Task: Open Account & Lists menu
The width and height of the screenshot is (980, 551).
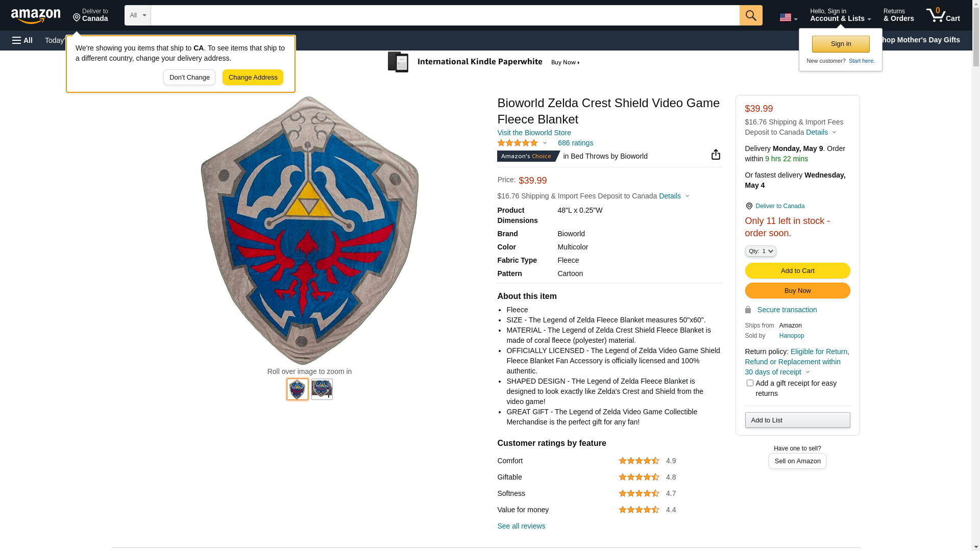Action: [840, 15]
